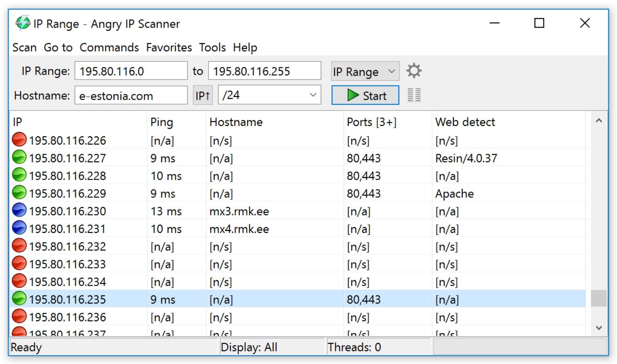The image size is (617, 364).
Task: Click the red status dot for 195.80.116.226
Action: pos(19,140)
